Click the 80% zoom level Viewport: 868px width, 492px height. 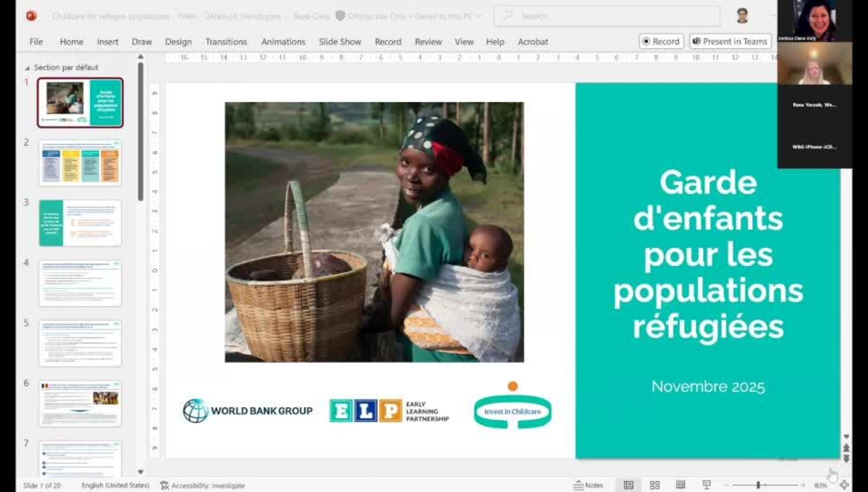pos(821,485)
